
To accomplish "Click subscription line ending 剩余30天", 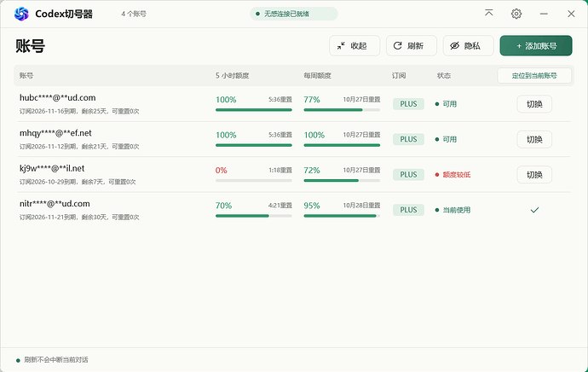I will coord(79,217).
